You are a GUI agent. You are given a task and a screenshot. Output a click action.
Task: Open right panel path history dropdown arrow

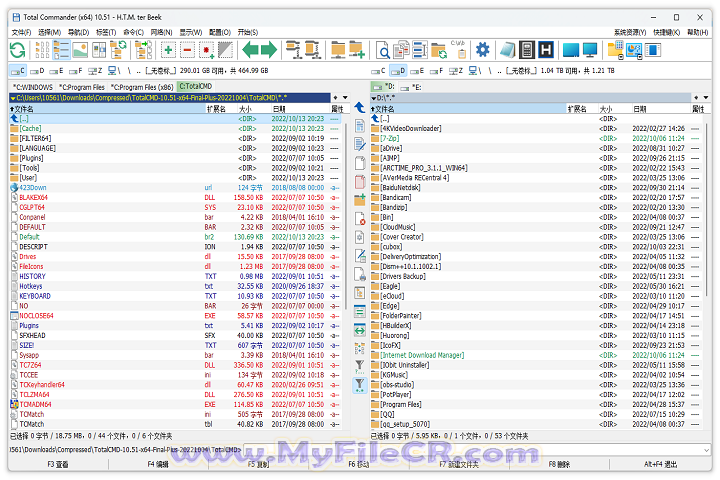tap(706, 97)
